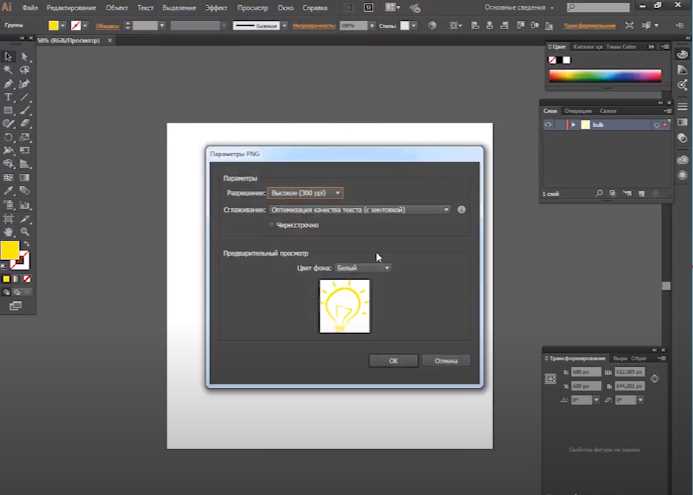Screen dimensions: 693x495
Task: Click the yellow fill color swatch
Action: pyautogui.click(x=9, y=250)
